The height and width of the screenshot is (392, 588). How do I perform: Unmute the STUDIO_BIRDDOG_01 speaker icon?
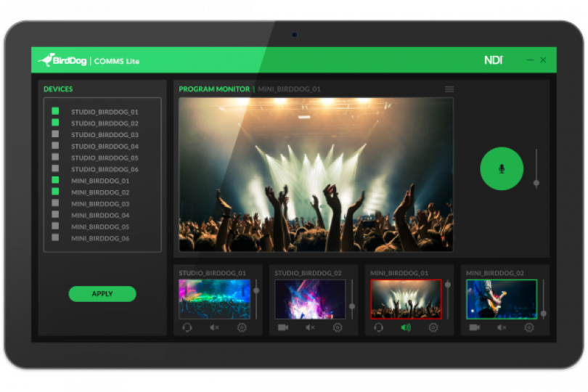coord(214,327)
